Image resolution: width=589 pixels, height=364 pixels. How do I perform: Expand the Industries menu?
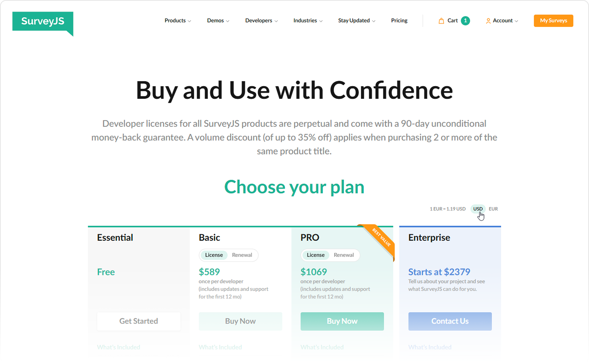(308, 21)
